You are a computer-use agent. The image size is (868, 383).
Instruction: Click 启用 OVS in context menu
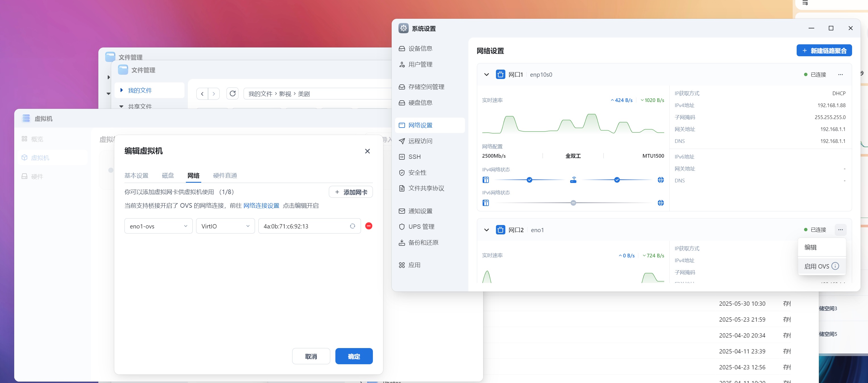818,266
